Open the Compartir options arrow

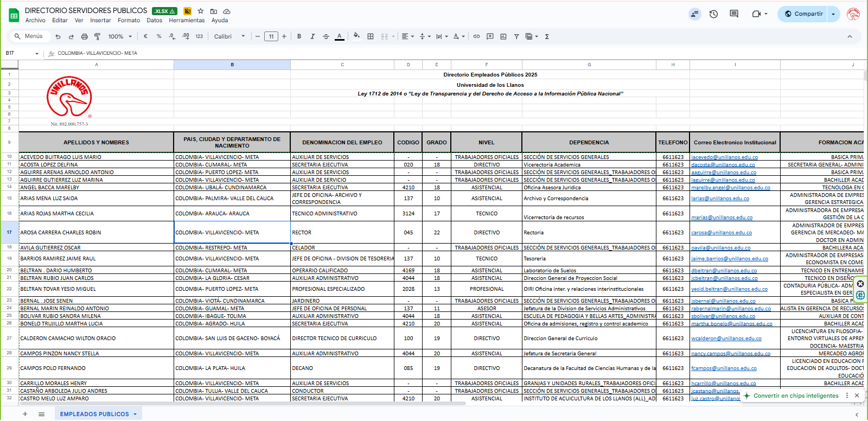833,14
